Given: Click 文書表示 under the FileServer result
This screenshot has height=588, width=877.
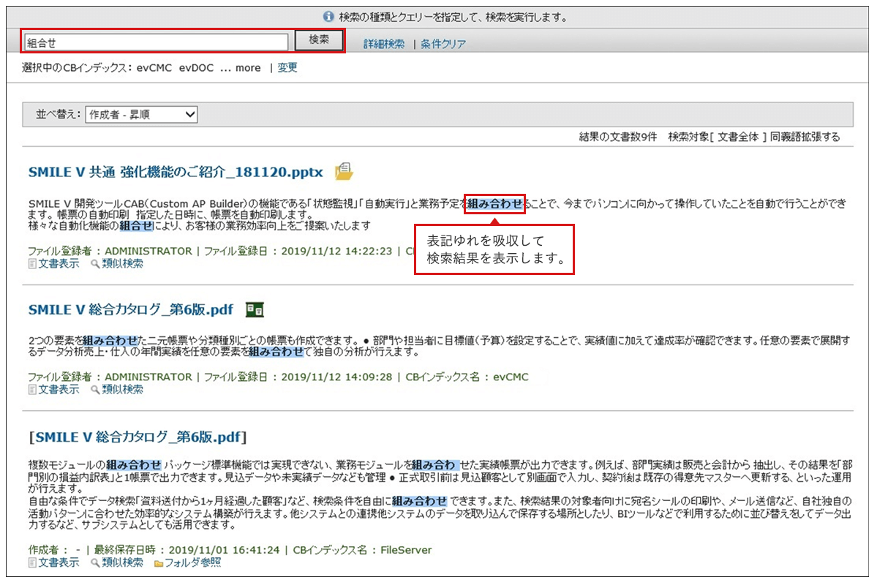Looking at the screenshot, I should click(x=59, y=562).
